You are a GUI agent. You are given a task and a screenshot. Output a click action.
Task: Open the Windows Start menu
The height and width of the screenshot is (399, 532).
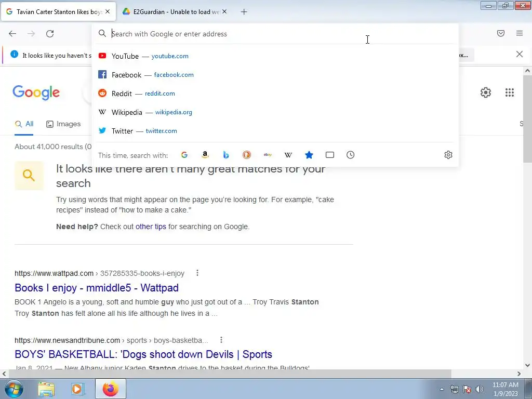tap(14, 389)
